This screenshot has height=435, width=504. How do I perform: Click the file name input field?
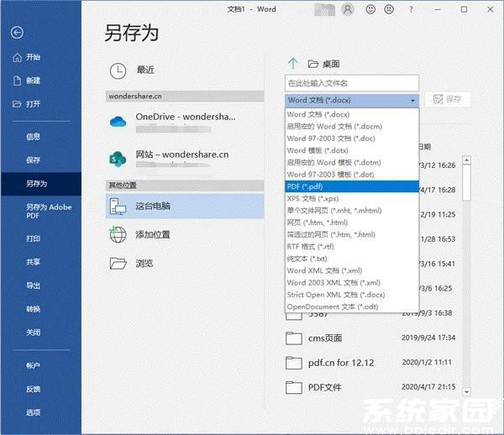[x=351, y=83]
